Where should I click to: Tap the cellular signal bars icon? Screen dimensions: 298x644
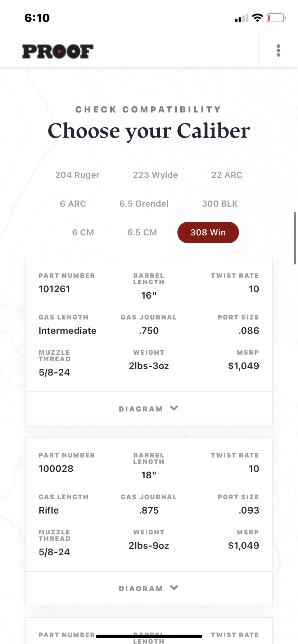(x=241, y=18)
